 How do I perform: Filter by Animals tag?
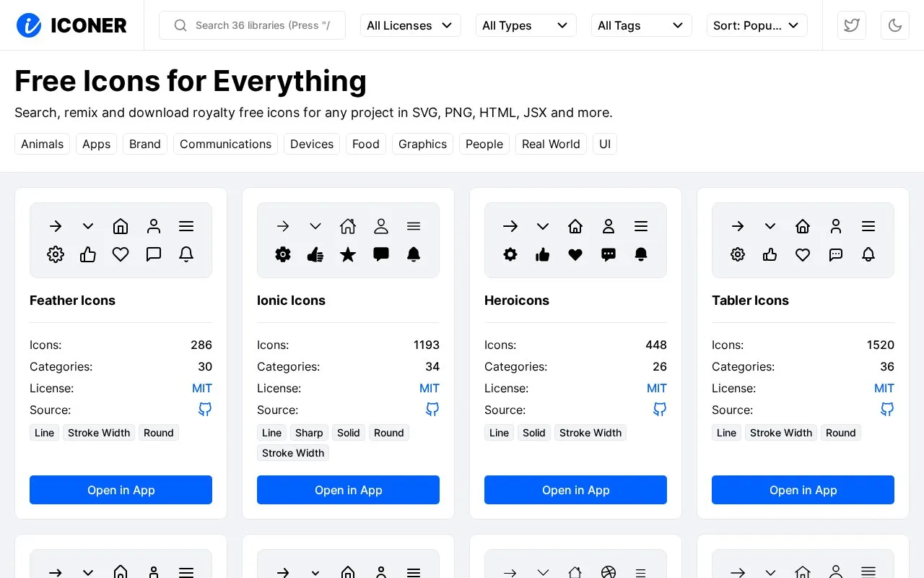pyautogui.click(x=42, y=144)
